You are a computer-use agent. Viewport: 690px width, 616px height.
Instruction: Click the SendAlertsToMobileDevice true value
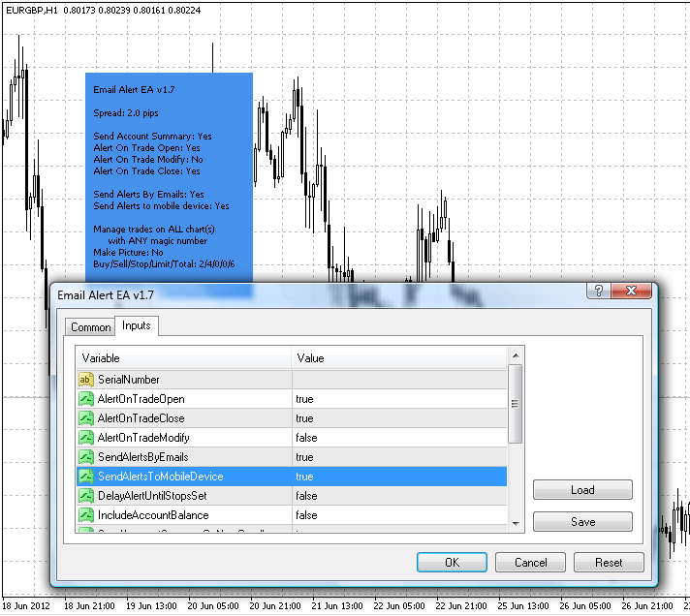click(304, 477)
